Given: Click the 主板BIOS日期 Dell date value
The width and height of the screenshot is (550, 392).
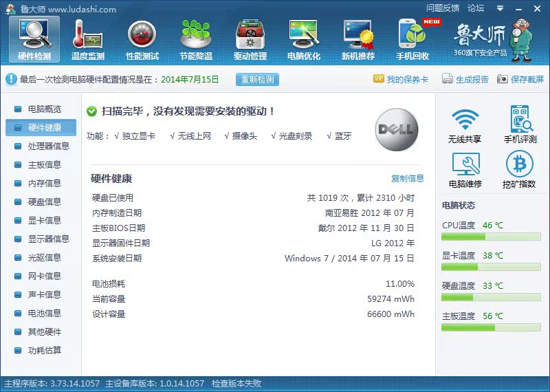Looking at the screenshot, I should [x=366, y=228].
